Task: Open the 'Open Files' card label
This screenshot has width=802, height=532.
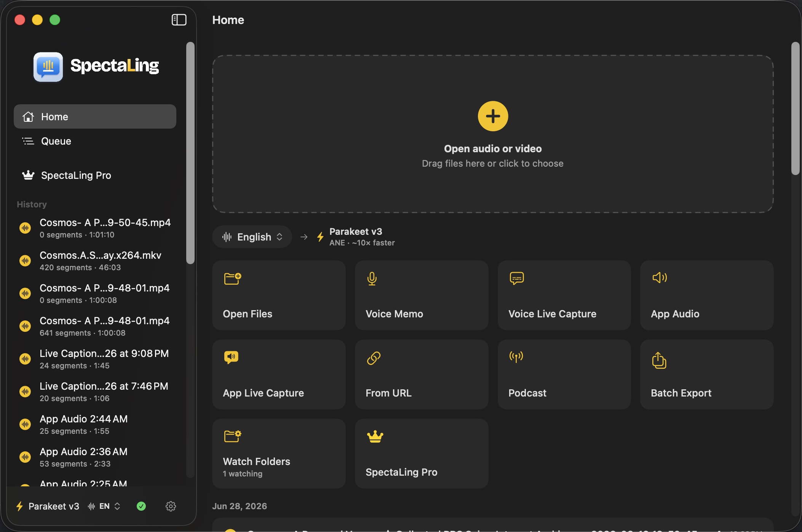Action: coord(248,314)
